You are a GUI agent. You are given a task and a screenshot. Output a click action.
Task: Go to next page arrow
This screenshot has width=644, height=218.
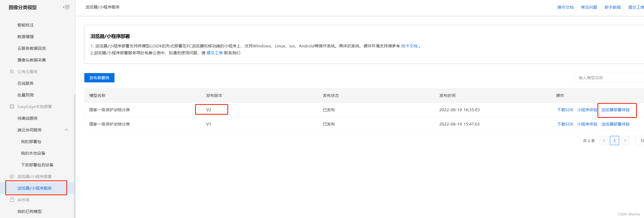pyautogui.click(x=625, y=141)
